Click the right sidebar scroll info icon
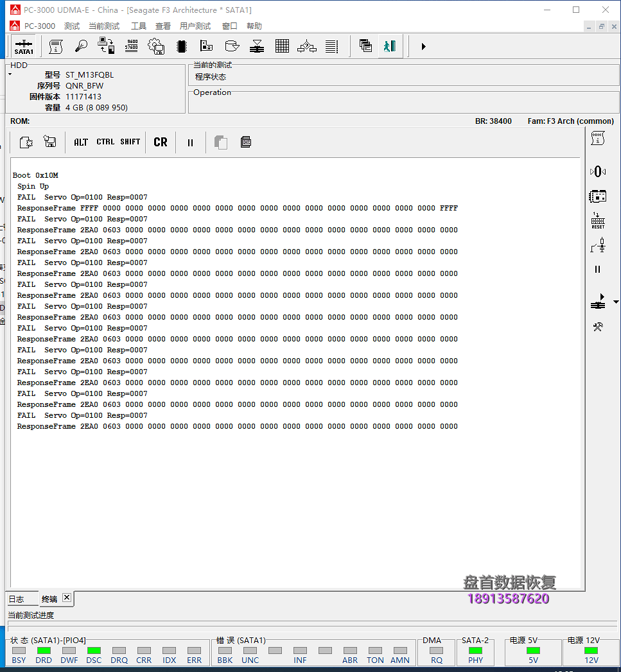The image size is (621, 672). click(x=598, y=139)
